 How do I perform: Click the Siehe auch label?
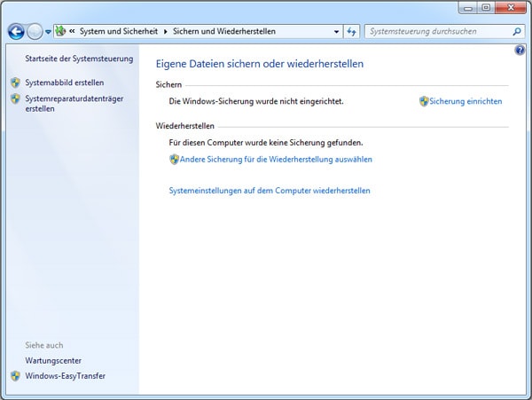(44, 345)
